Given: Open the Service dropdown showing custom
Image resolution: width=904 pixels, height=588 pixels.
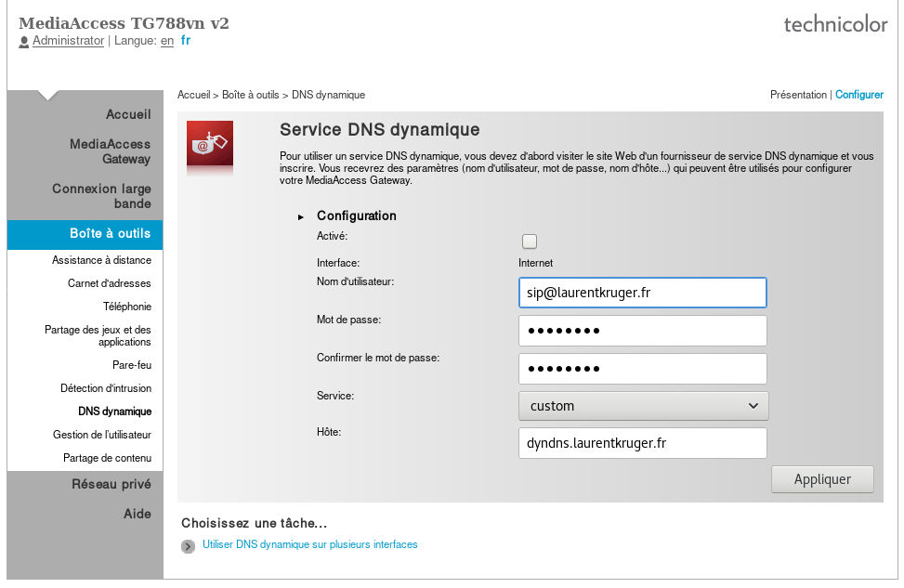Looking at the screenshot, I should pyautogui.click(x=644, y=406).
